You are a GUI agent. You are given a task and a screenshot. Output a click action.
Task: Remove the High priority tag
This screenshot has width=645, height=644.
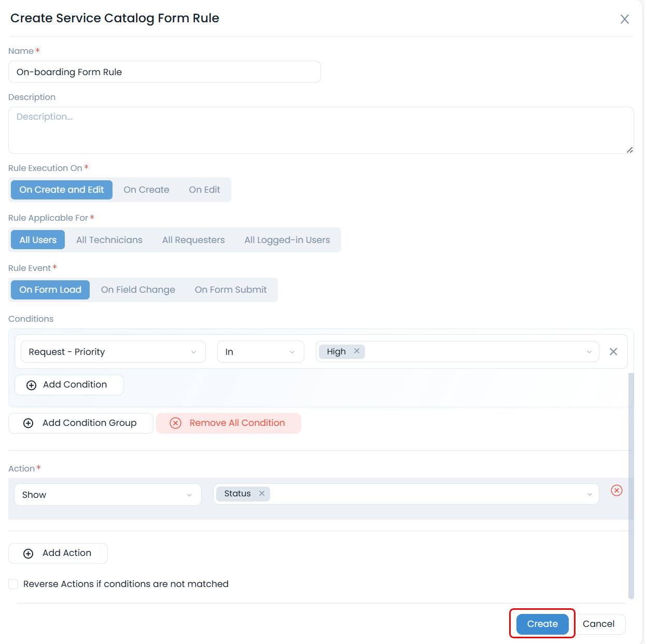pyautogui.click(x=357, y=351)
